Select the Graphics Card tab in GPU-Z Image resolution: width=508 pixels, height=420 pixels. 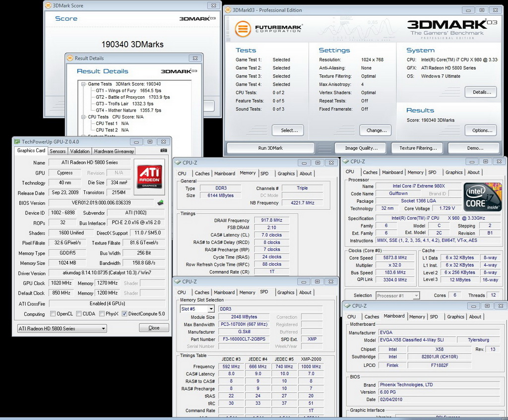[x=31, y=151]
